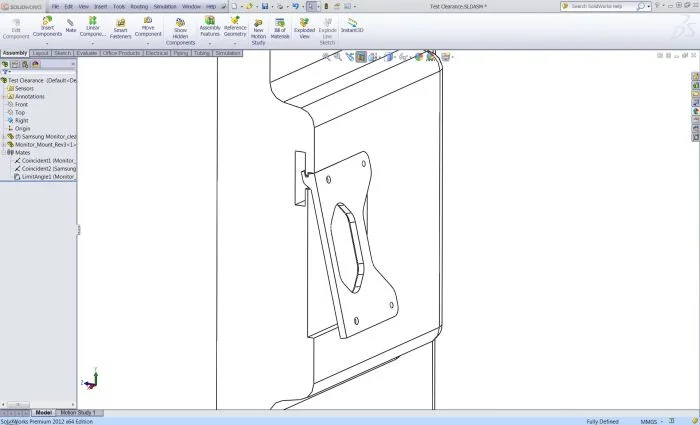Viewport: 700px width, 425px height.
Task: Activate Move Component tool
Action: point(148,27)
